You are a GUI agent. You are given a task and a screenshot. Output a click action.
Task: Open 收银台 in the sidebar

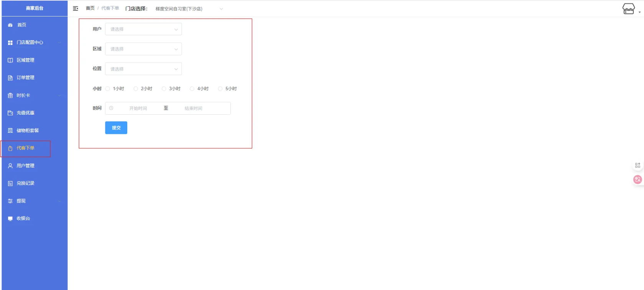tap(23, 219)
